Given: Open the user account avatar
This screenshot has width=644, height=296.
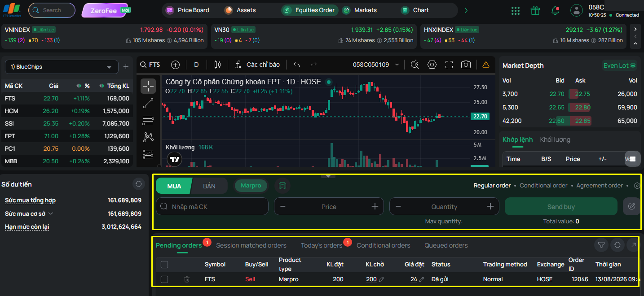Looking at the screenshot, I should coord(576,10).
